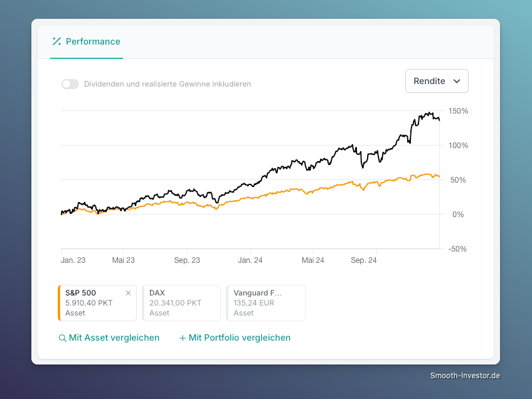Toggle dividends and realized gains switch
Screen dimensions: 532x399
click(70, 84)
